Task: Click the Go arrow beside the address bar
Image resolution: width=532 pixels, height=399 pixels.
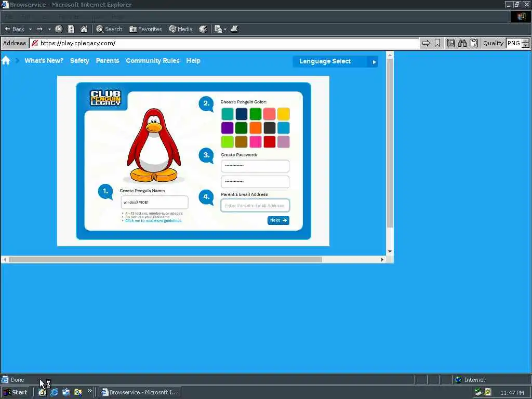Action: (x=426, y=43)
